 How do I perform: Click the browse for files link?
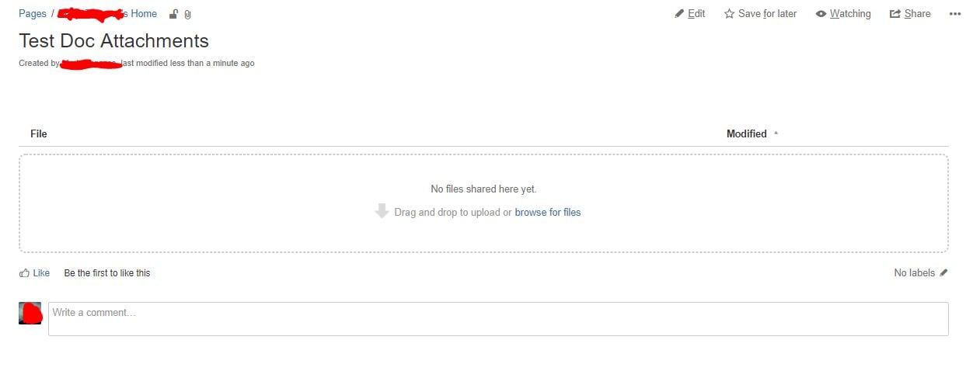coord(548,212)
